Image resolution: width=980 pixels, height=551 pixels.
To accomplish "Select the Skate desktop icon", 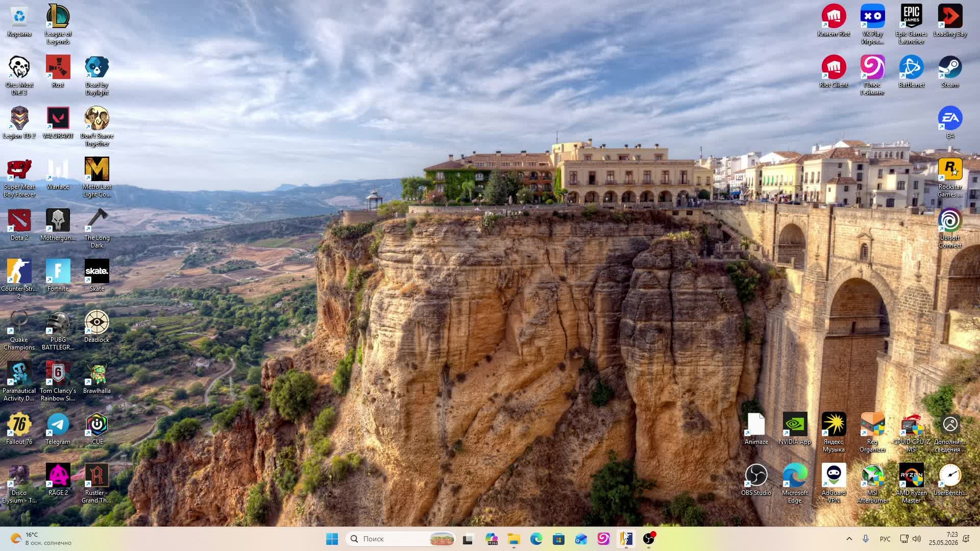I will click(x=97, y=276).
